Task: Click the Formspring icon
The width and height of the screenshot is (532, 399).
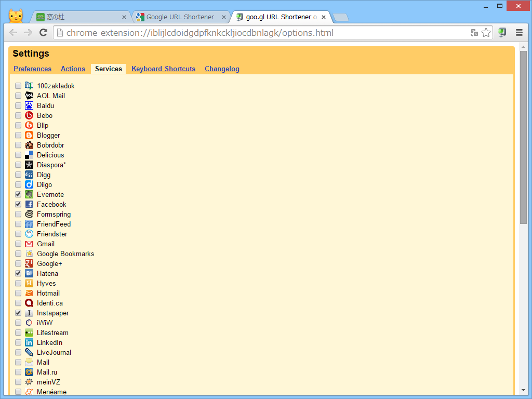Action: (29, 214)
